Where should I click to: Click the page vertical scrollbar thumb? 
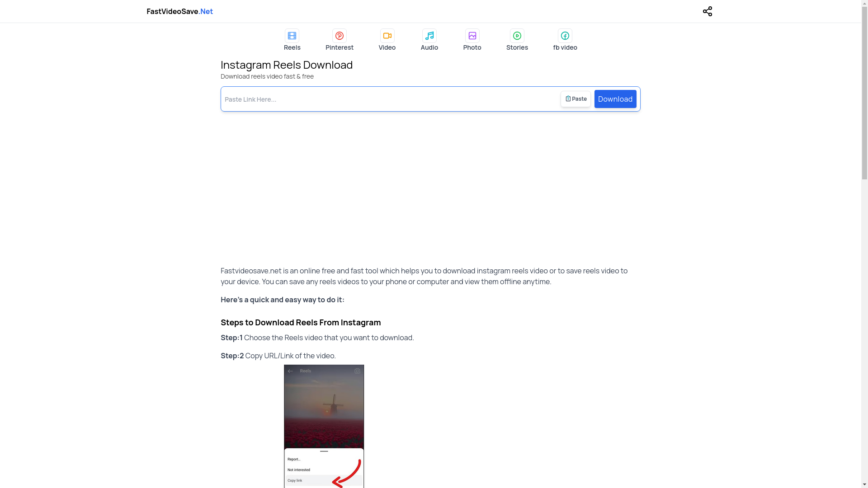(x=864, y=93)
